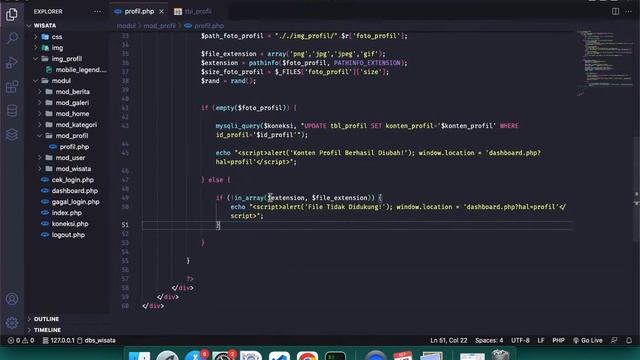
Task: Open Chrome in the Dock
Action: click(x=307, y=356)
